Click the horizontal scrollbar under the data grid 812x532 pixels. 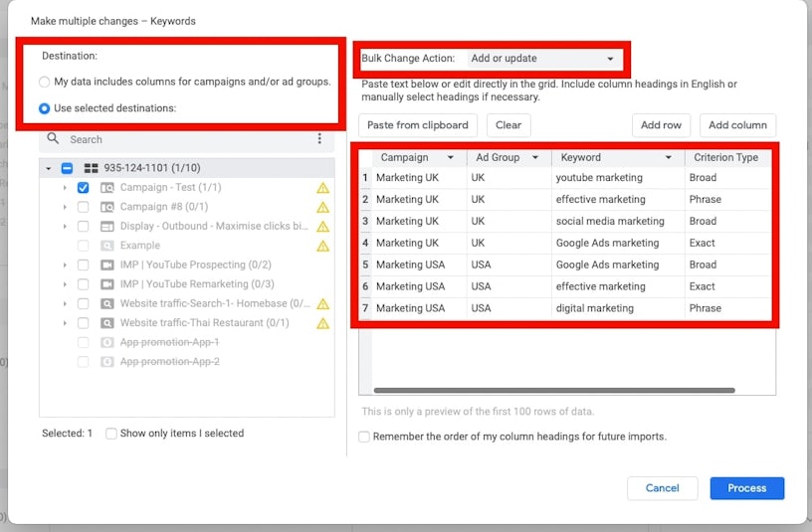[x=552, y=391]
